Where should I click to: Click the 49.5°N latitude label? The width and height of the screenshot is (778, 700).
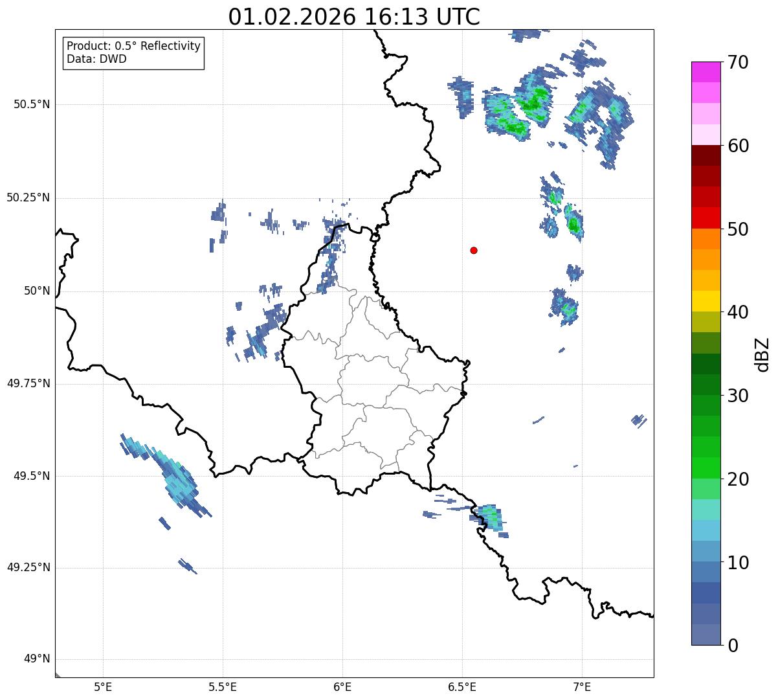coord(31,476)
